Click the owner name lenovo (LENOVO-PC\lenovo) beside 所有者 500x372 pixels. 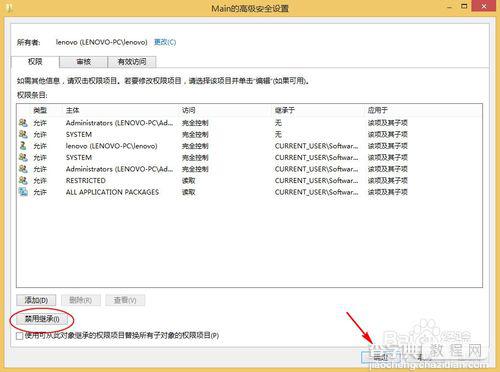[102, 42]
